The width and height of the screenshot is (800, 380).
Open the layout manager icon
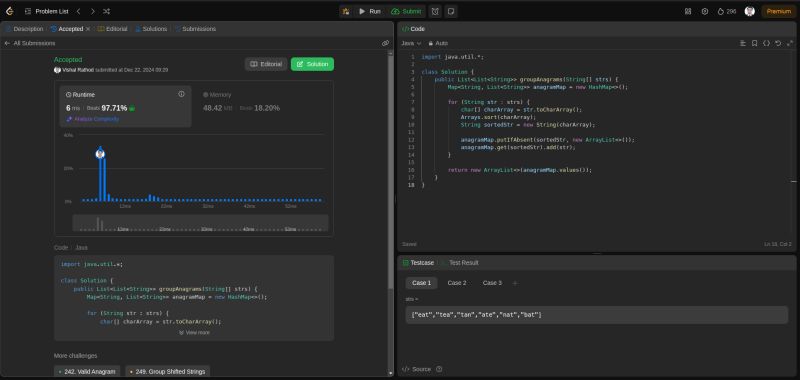(x=688, y=11)
